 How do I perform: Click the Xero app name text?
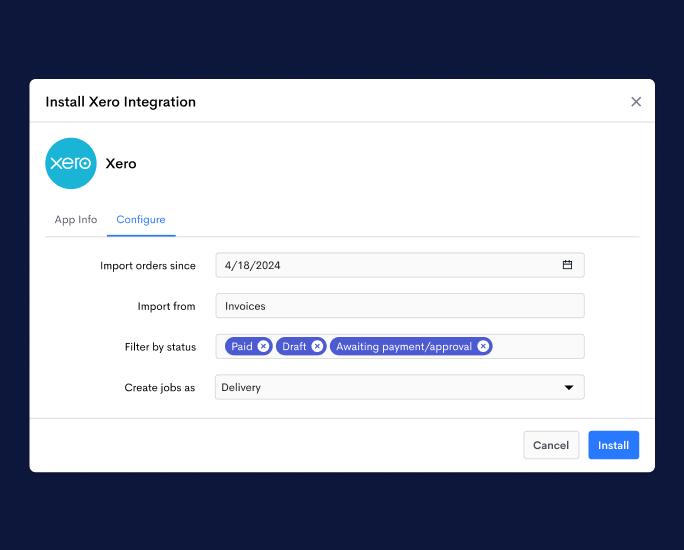[121, 164]
